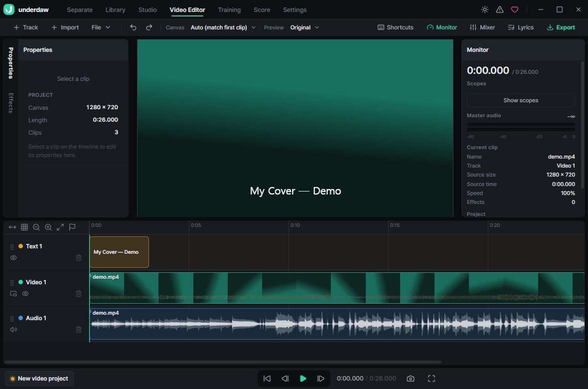Hide the Video 1 track

click(x=25, y=294)
